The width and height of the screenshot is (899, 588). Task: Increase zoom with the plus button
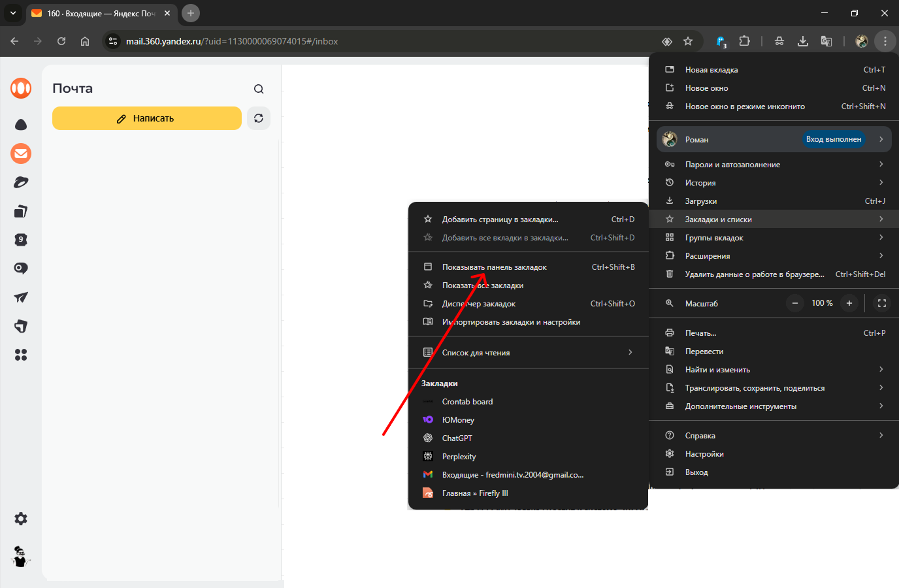tap(849, 303)
